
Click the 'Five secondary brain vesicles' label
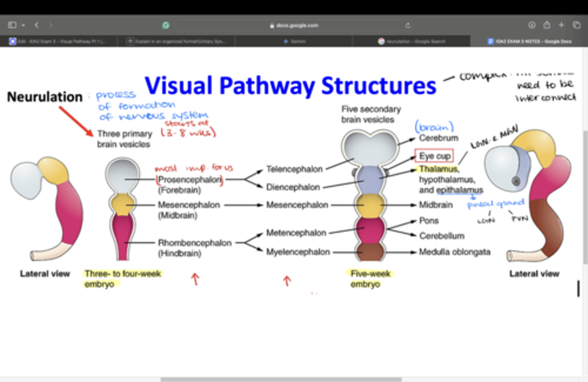click(x=371, y=114)
